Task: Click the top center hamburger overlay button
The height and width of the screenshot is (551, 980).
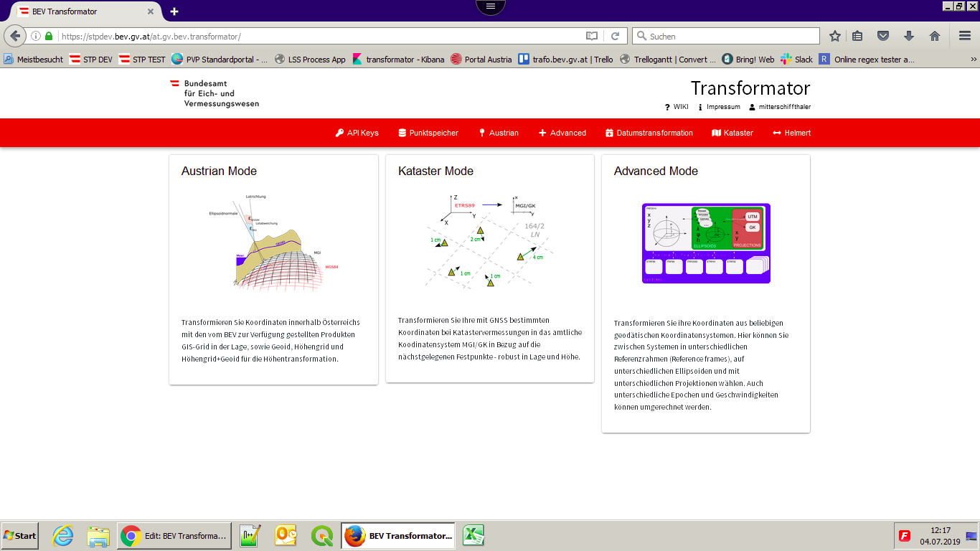Action: coord(491,6)
